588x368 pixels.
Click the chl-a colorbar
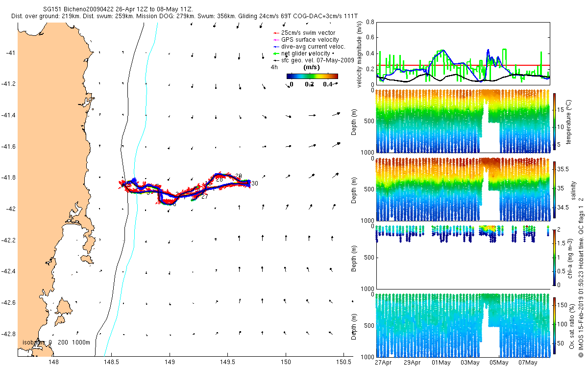[555, 257]
